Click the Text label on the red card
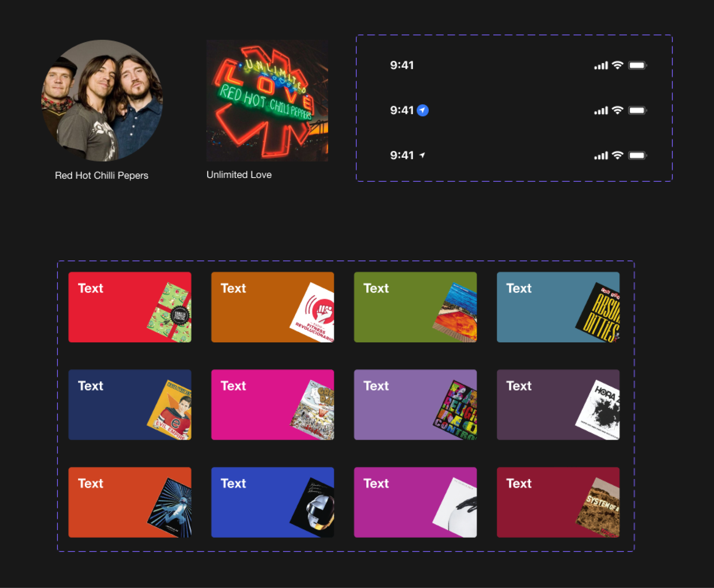The image size is (714, 588). (90, 288)
